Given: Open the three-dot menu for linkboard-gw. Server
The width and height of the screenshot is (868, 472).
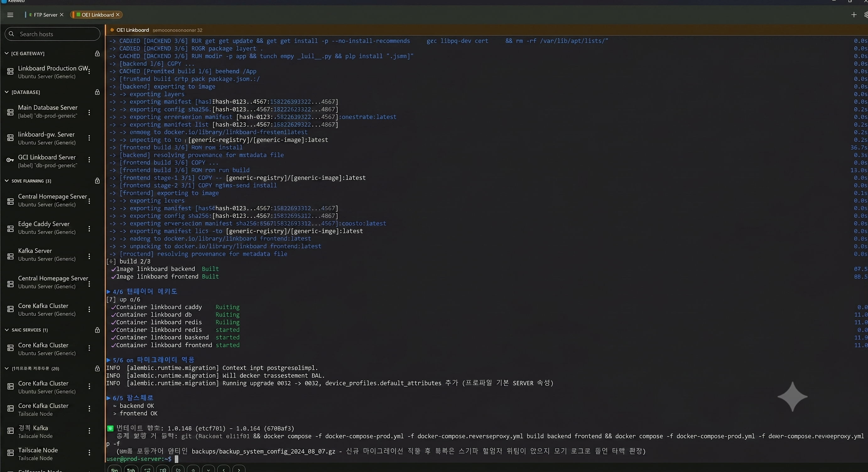Looking at the screenshot, I should [x=89, y=138].
